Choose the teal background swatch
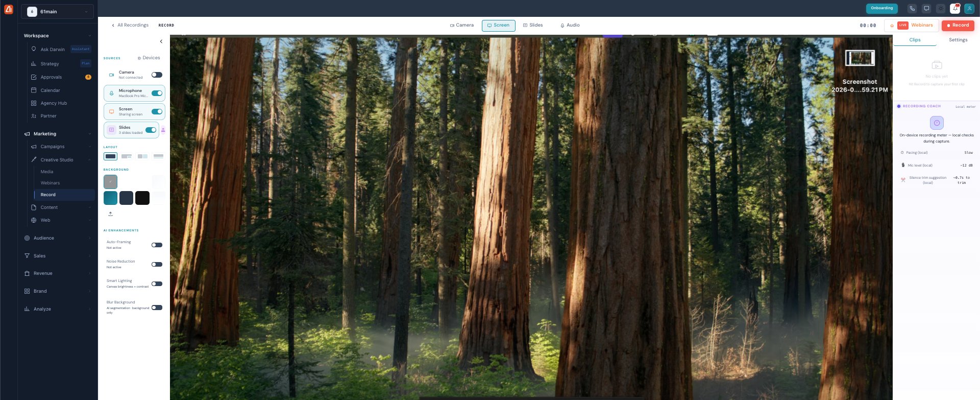Viewport: 980px width, 400px height. [110, 198]
